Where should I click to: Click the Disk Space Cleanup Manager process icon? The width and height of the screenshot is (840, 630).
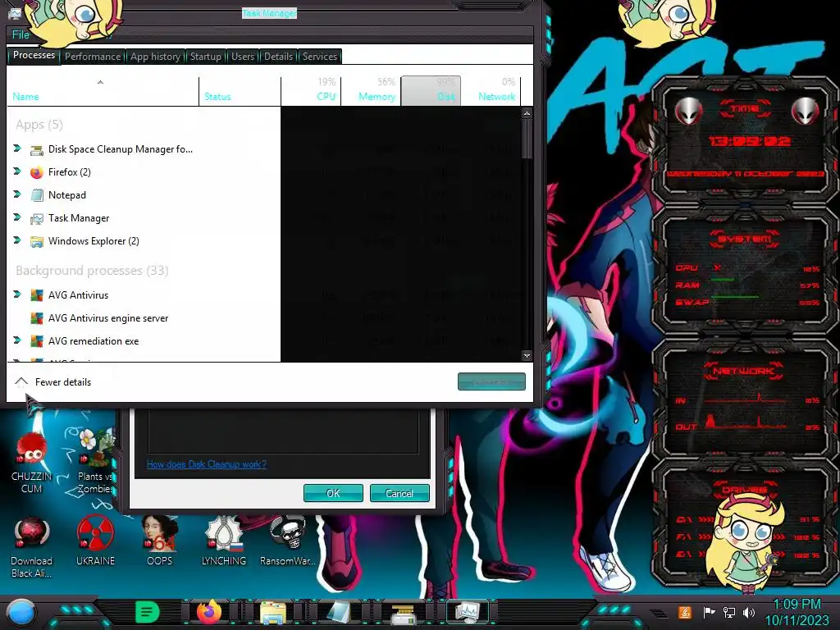36,149
